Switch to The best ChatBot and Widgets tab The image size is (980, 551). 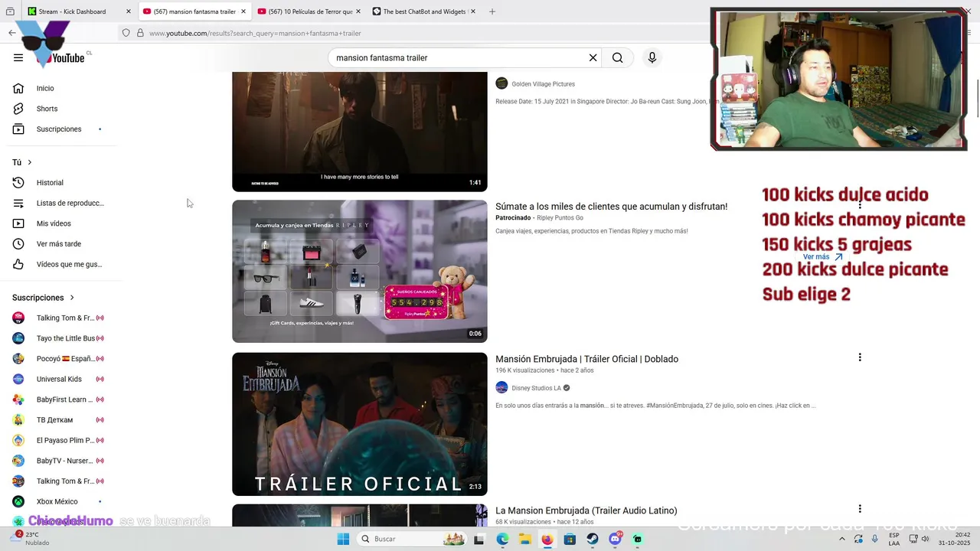[x=423, y=11]
